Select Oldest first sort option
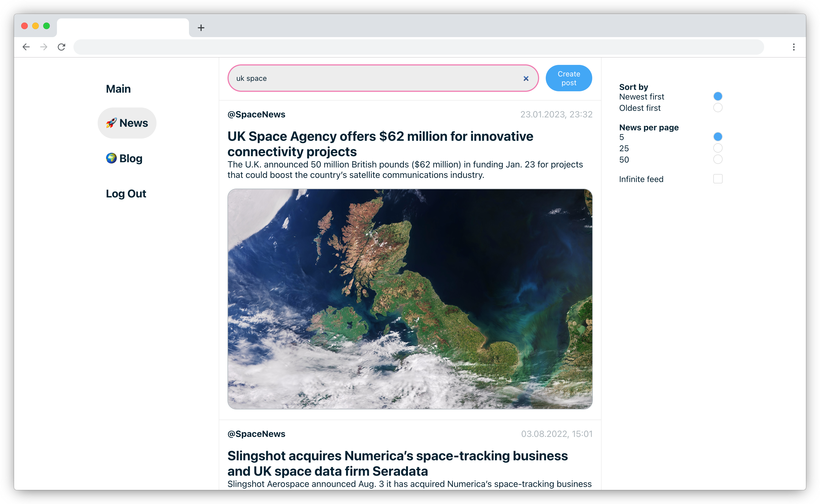The height and width of the screenshot is (504, 820). pyautogui.click(x=718, y=108)
